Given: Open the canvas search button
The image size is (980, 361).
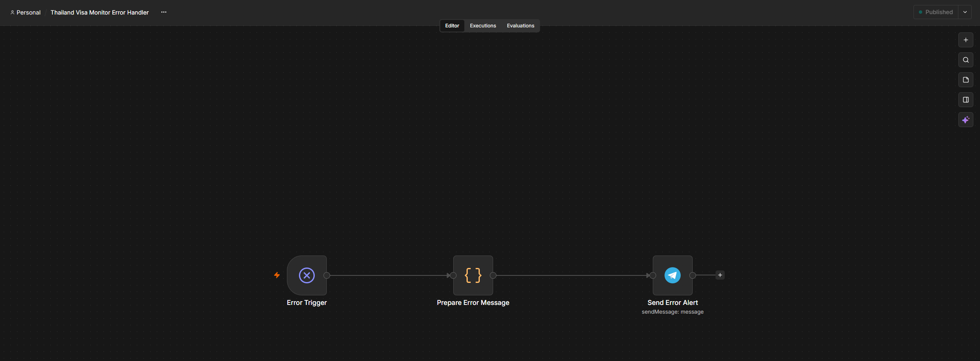Looking at the screenshot, I should pos(966,60).
